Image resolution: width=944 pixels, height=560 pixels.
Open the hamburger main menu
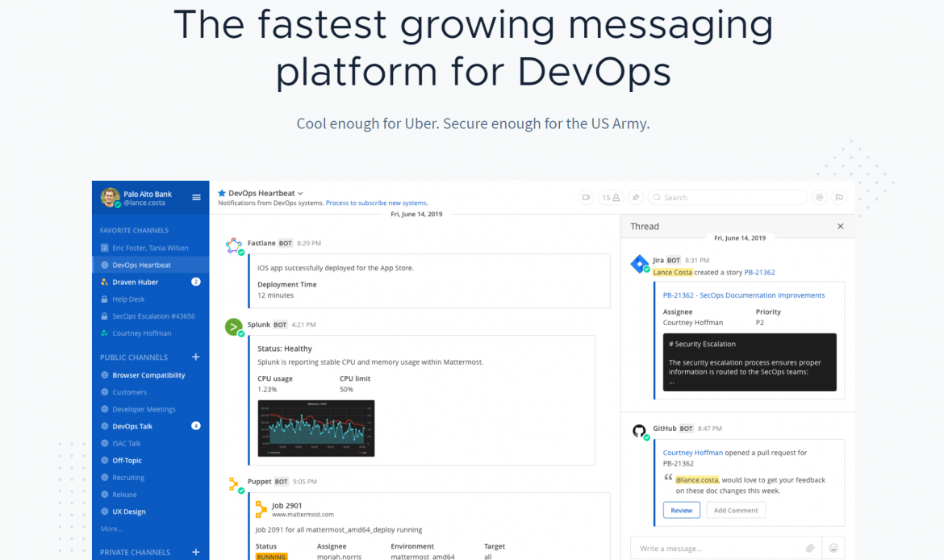[x=196, y=197]
